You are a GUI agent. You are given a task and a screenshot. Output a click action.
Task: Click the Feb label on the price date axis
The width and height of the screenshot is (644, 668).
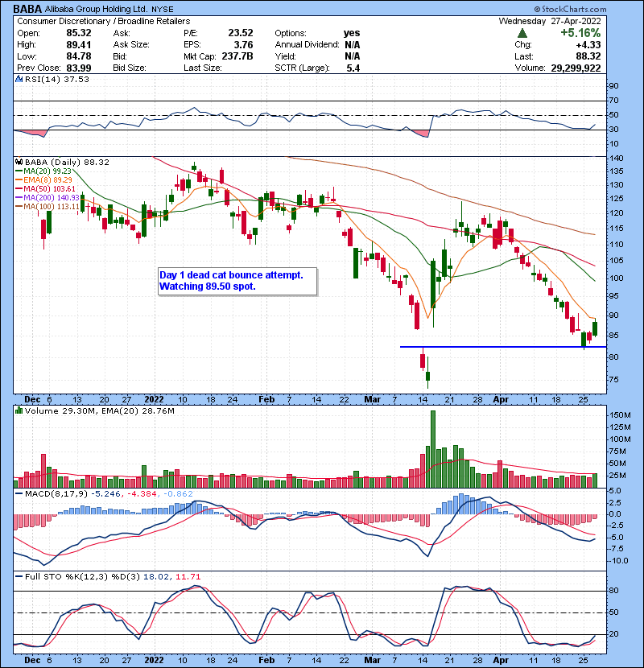point(266,400)
